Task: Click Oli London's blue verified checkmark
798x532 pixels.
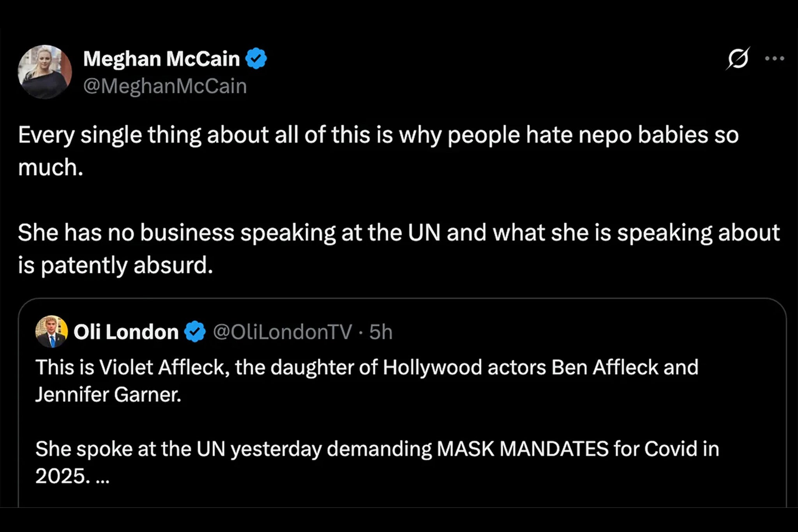Action: [195, 332]
